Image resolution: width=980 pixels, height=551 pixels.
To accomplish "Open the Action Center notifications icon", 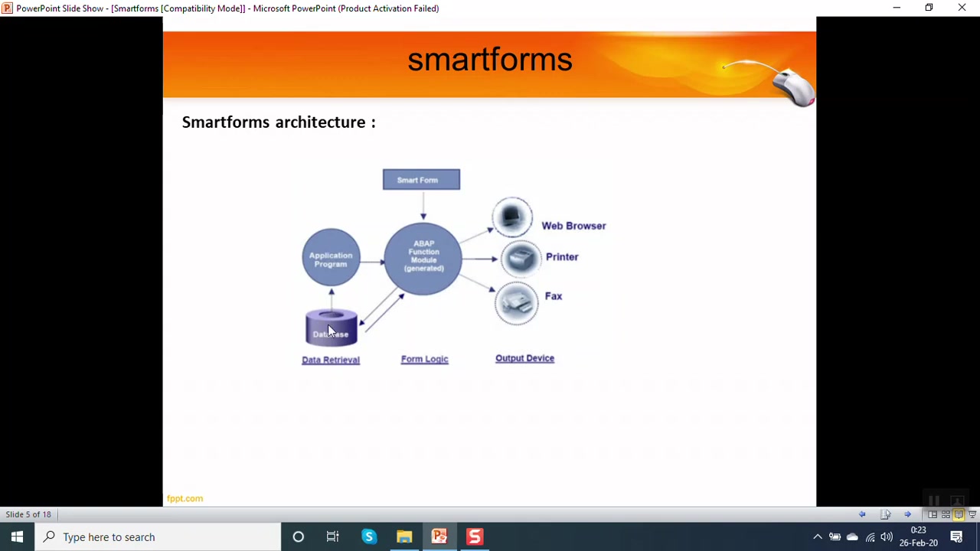I will (x=957, y=537).
